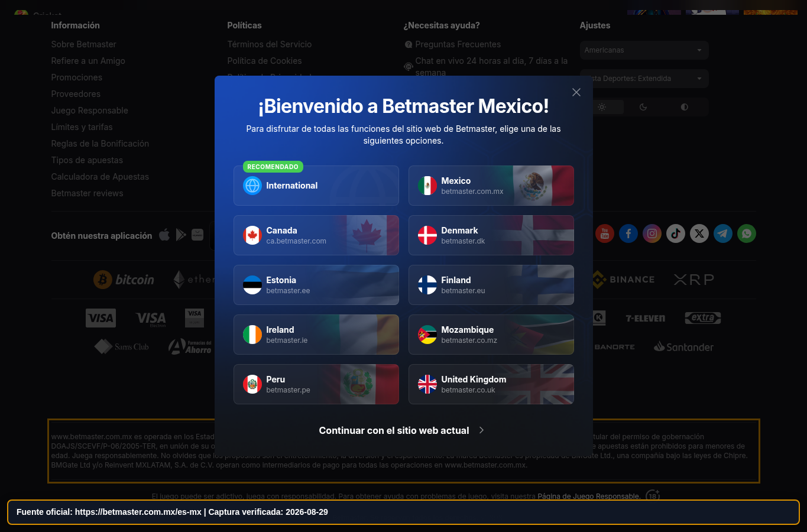Open Política de Cookies link
This screenshot has height=532, width=807.
(x=264, y=61)
